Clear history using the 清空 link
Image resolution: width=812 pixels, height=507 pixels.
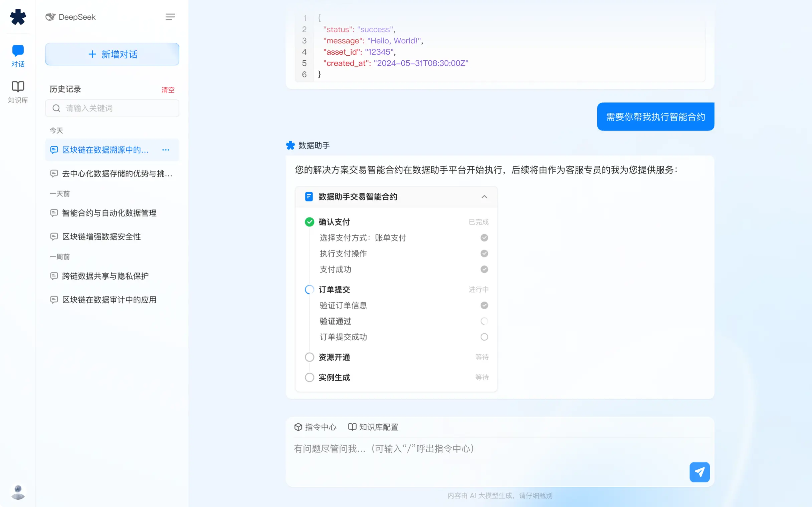point(168,89)
